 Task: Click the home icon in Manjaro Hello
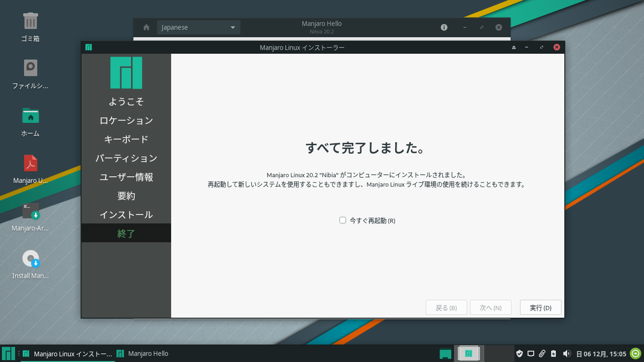click(x=147, y=27)
